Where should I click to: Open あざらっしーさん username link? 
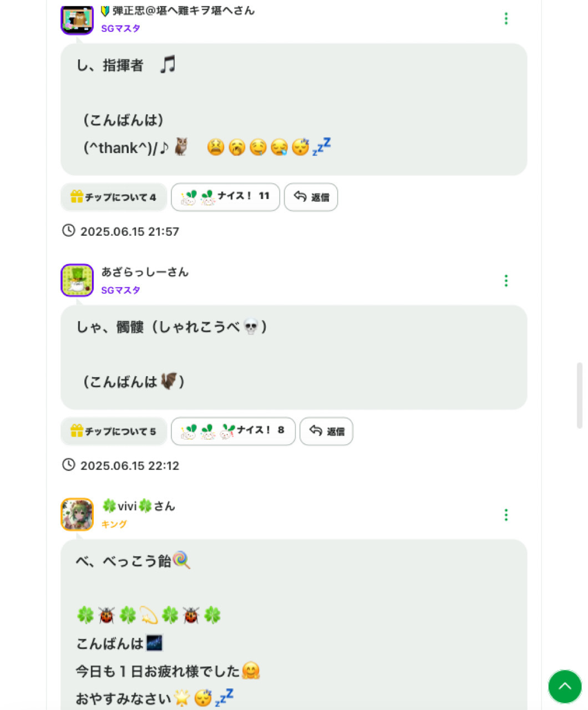145,272
